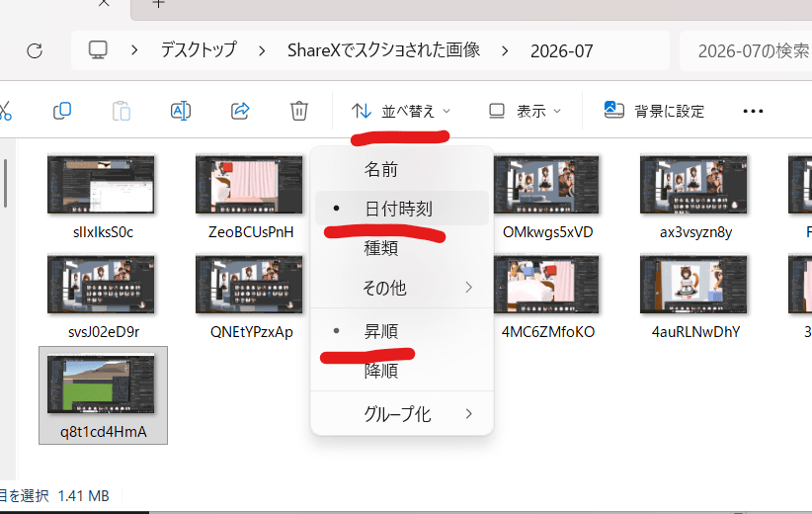
Task: Click chevron after the PC icon
Action: 134,50
